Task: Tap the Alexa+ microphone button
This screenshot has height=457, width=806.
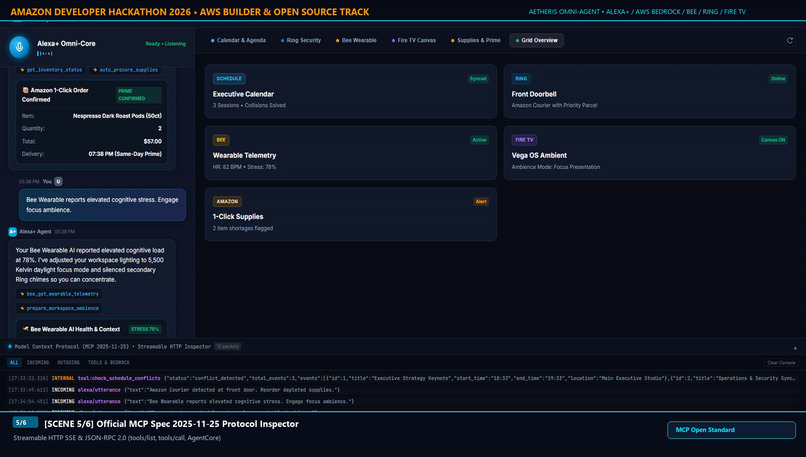Action: pos(20,47)
